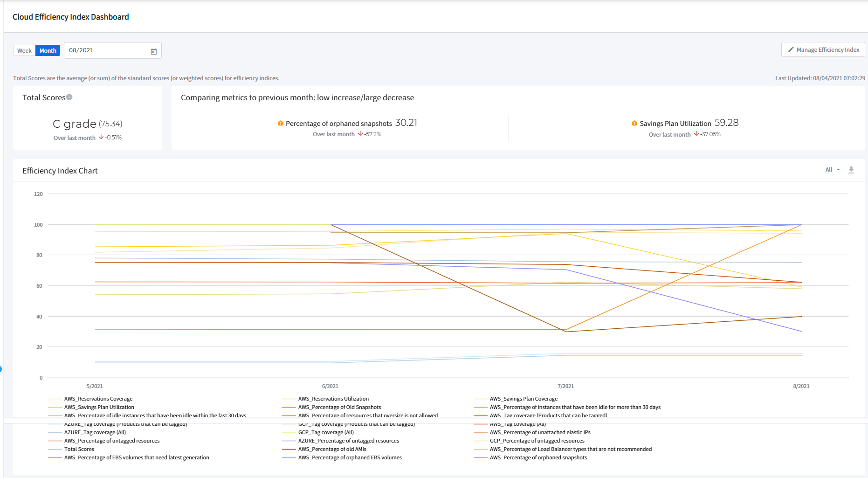Select the Month view tab
868x478 pixels.
click(x=48, y=51)
